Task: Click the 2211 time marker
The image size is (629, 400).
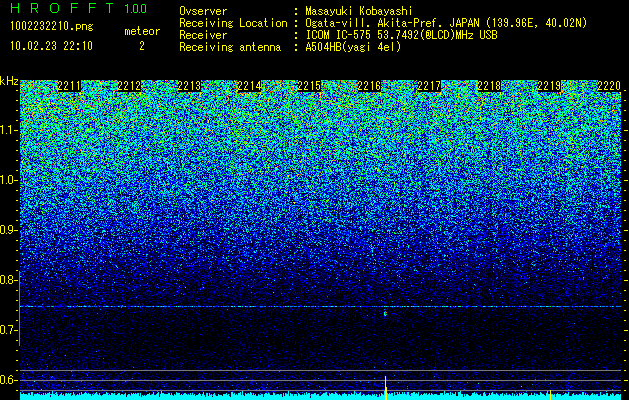Action: click(69, 86)
